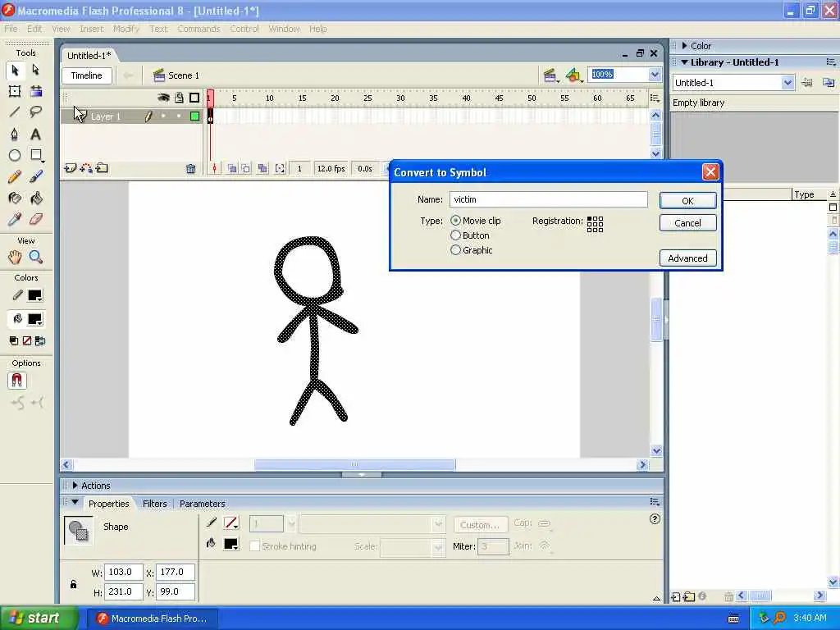Collapse the Library - Untitled-1 panel
Viewport: 840px width, 630px height.
coord(684,62)
